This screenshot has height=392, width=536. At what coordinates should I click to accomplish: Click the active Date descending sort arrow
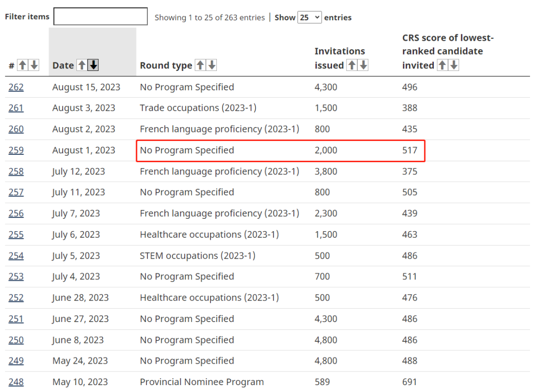pos(93,65)
